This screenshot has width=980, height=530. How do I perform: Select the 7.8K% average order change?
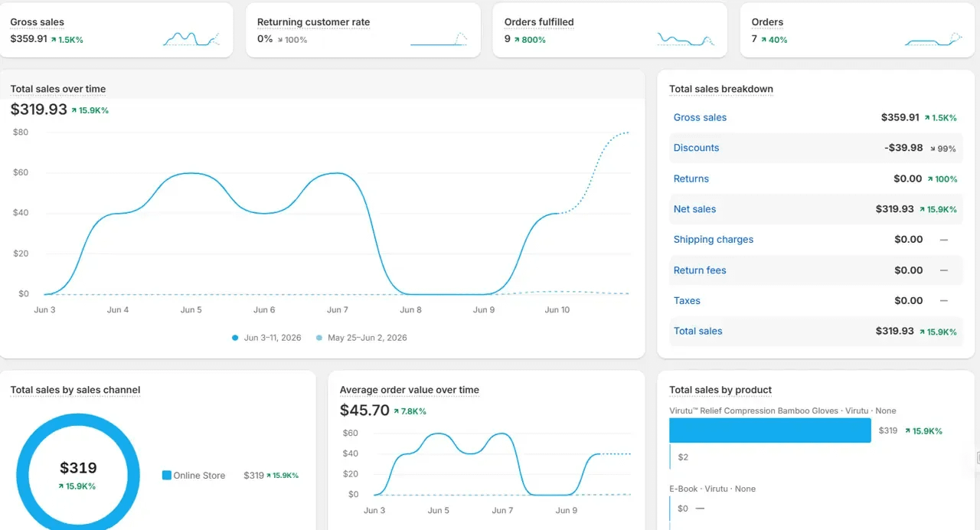[x=410, y=411]
